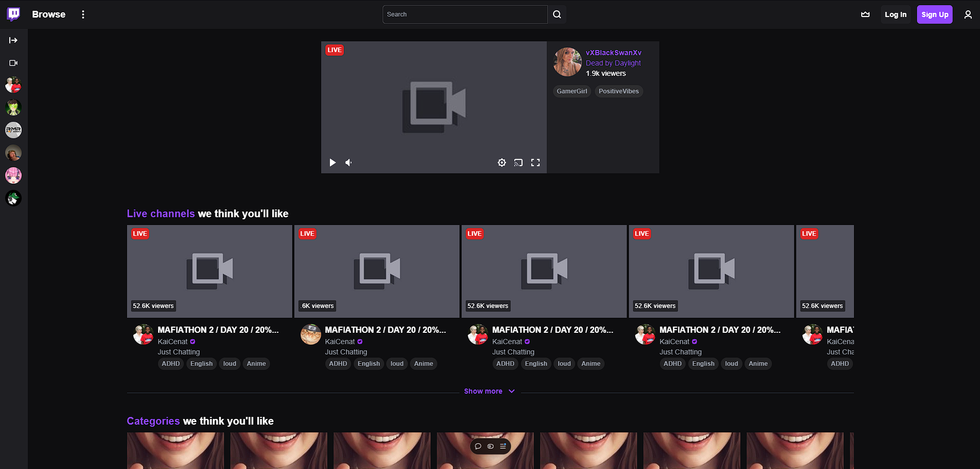Click the Twitch home logo
This screenshot has width=980, height=469.
(x=14, y=14)
